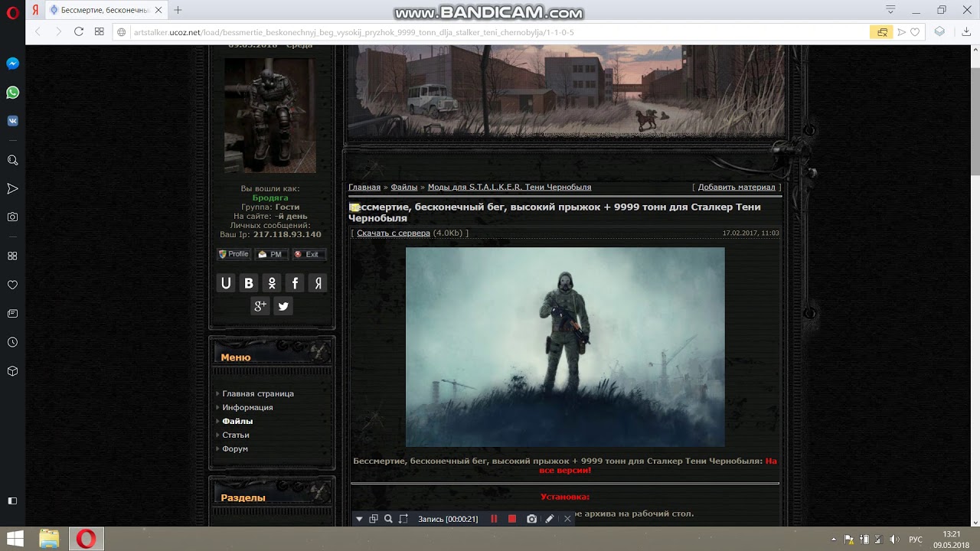Expand the tab list menu
This screenshot has width=980, height=551.
coord(890,10)
